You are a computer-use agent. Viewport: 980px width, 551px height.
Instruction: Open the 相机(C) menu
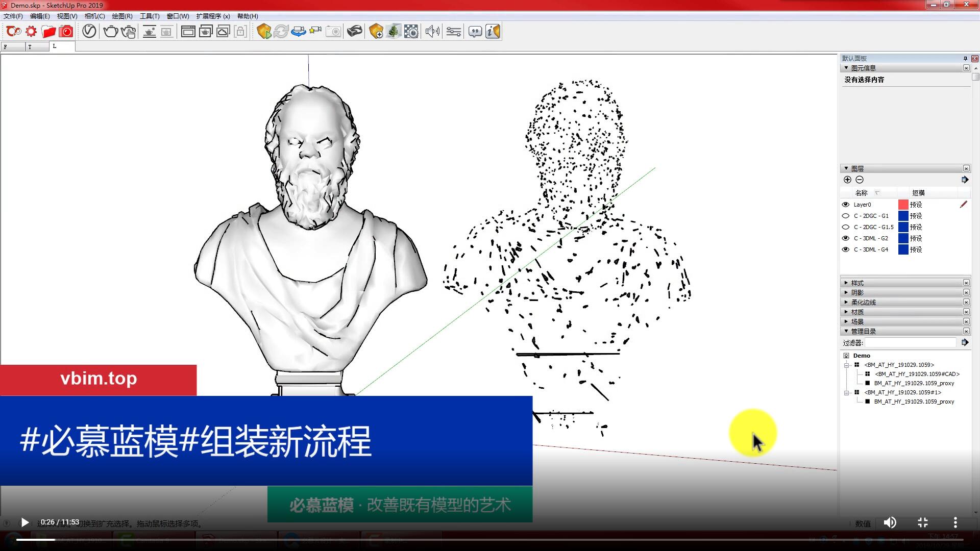coord(94,16)
